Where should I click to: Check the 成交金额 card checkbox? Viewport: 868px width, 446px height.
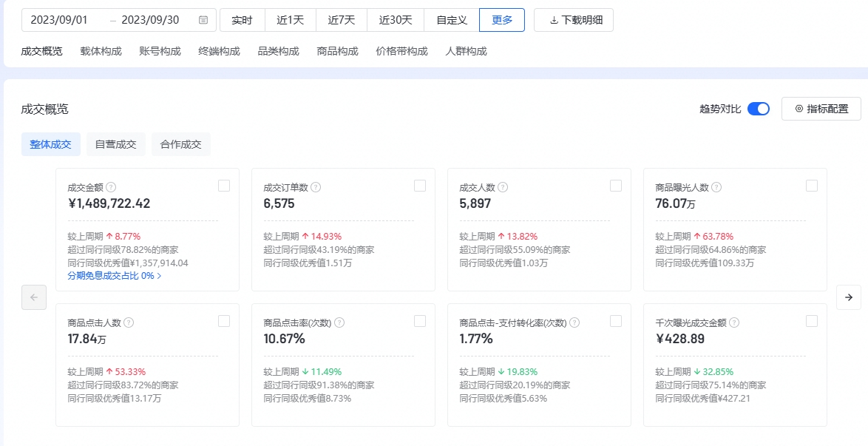(x=224, y=186)
